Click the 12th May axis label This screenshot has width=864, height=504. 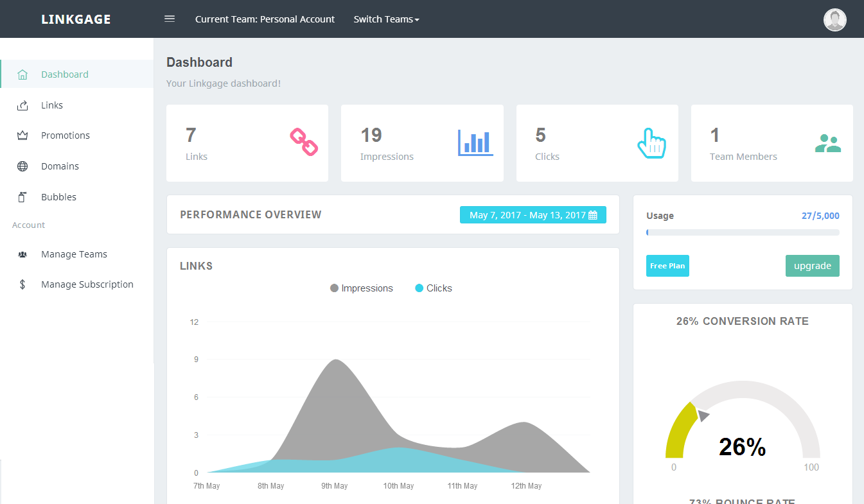[526, 486]
